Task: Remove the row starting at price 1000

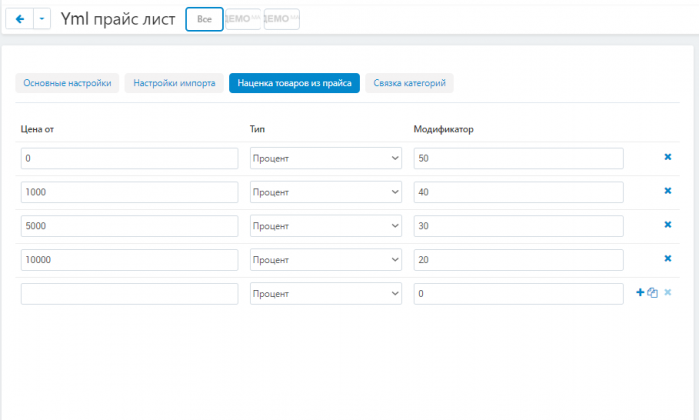Action: (x=668, y=191)
